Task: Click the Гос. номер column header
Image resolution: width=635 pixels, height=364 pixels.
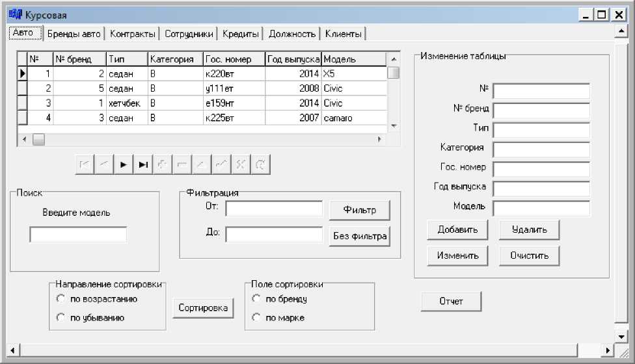Action: pos(234,59)
